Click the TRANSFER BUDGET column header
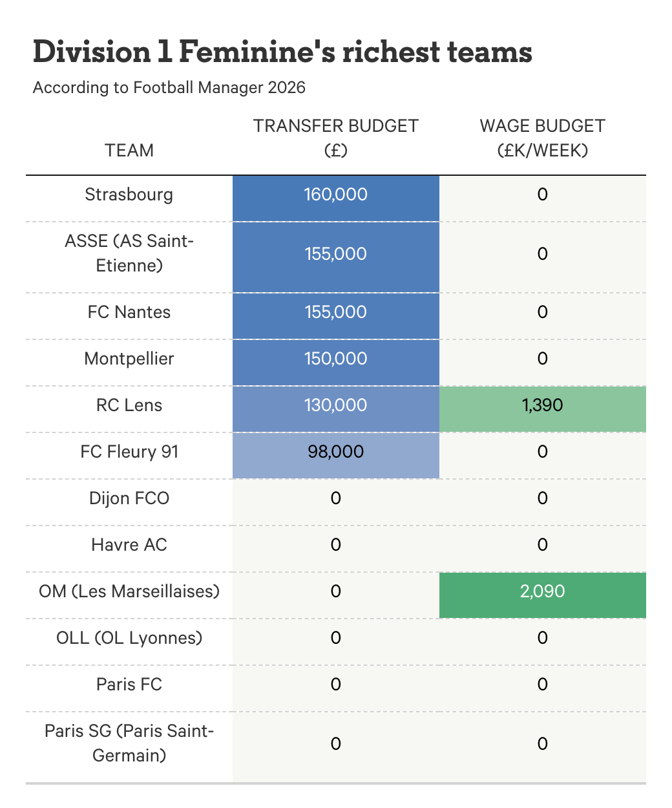672x808 pixels. click(x=335, y=138)
